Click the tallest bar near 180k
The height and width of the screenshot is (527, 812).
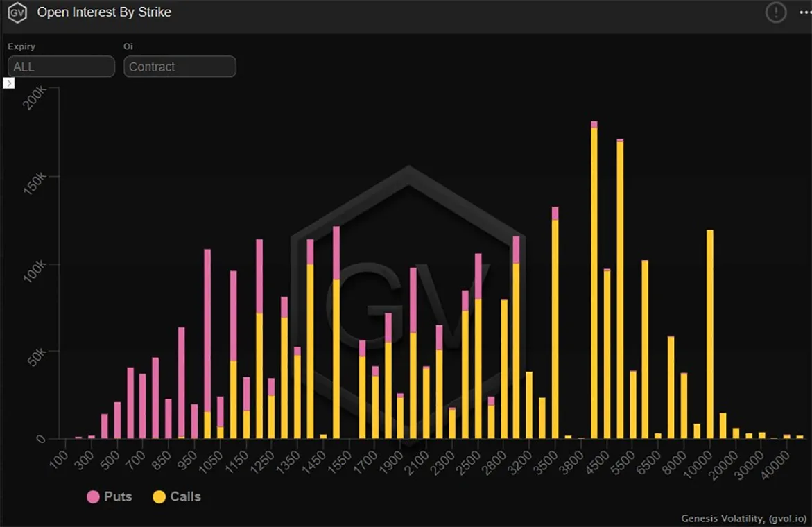pyautogui.click(x=594, y=280)
